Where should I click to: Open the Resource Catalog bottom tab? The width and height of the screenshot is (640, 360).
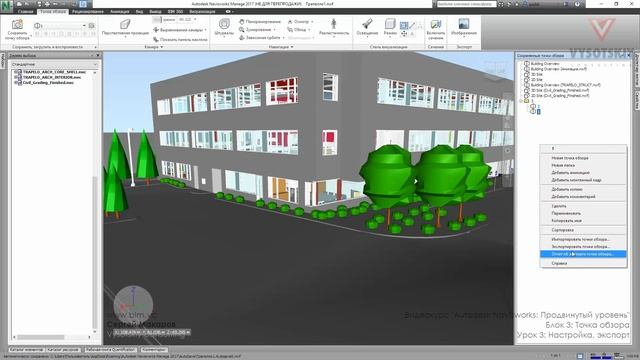pyautogui.click(x=63, y=350)
